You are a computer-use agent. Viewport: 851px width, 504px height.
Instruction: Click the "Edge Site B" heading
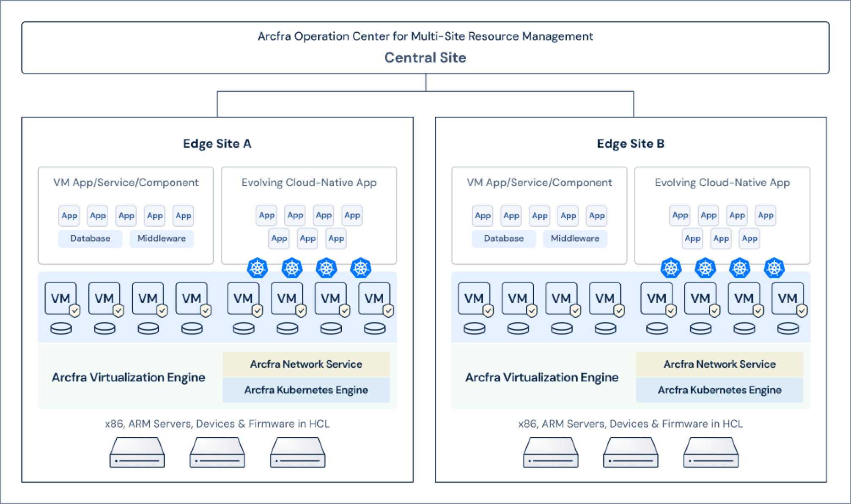point(631,144)
